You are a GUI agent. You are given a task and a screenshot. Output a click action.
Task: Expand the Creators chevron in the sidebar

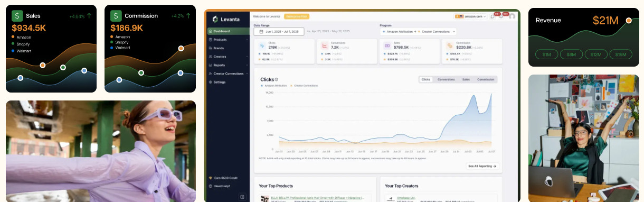click(247, 57)
